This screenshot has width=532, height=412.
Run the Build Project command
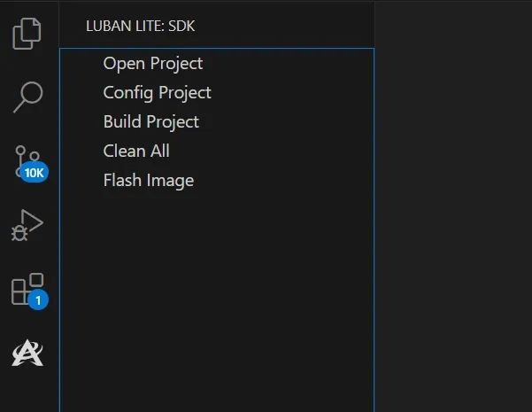click(151, 122)
